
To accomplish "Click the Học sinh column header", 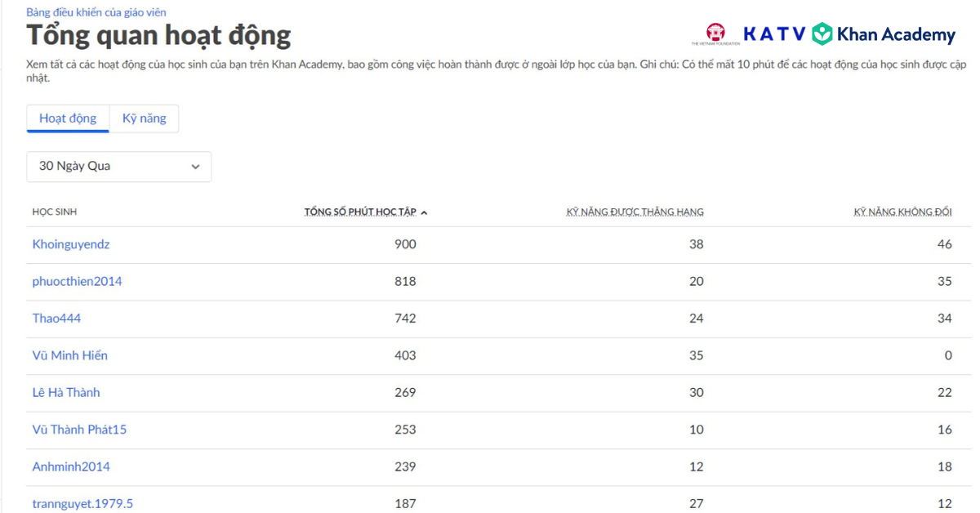I will click(x=55, y=212).
